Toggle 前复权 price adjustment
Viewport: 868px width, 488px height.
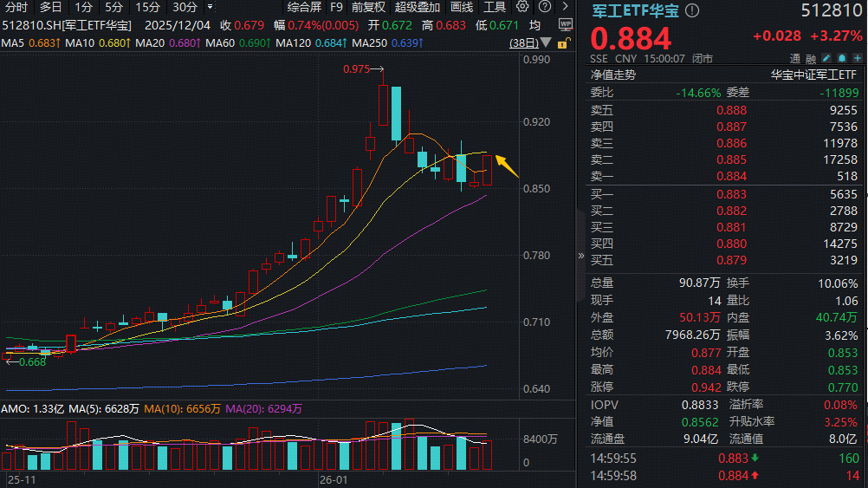368,7
